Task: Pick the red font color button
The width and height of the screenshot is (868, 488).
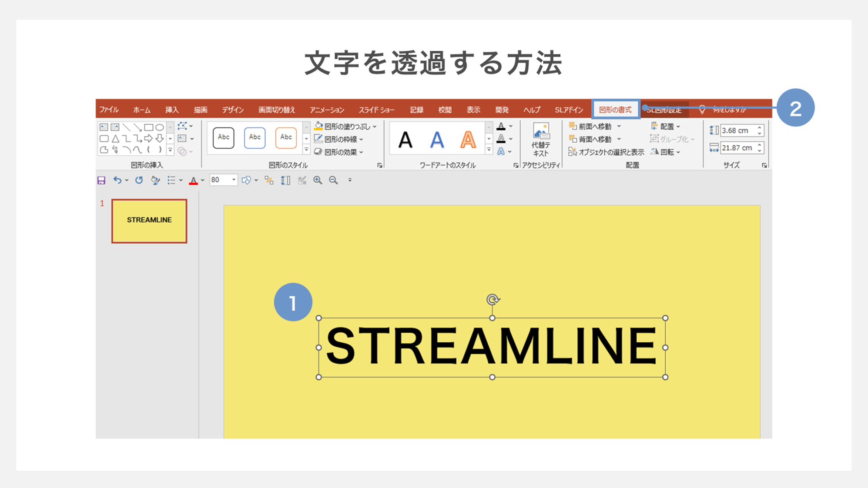Action: [x=194, y=180]
